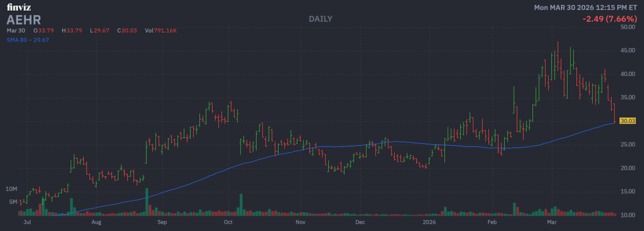644x231 pixels.
Task: Click the Dec label on time axis
Action: pos(360,221)
